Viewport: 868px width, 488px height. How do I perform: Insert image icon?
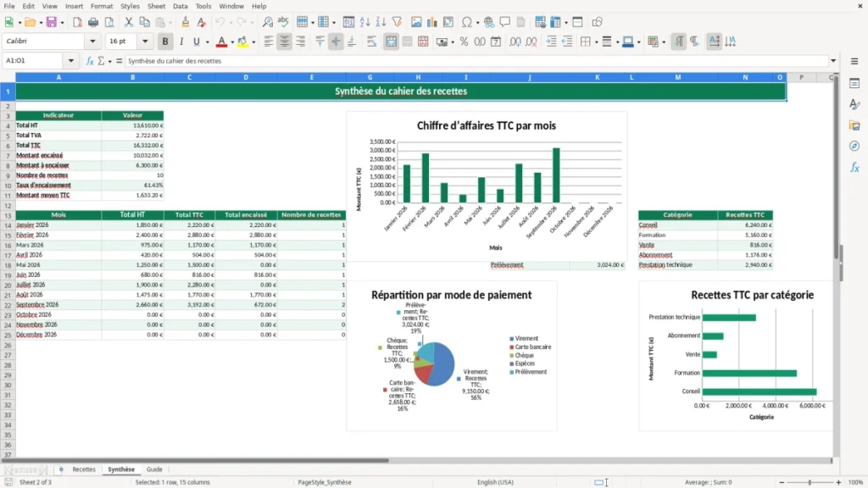coord(416,22)
